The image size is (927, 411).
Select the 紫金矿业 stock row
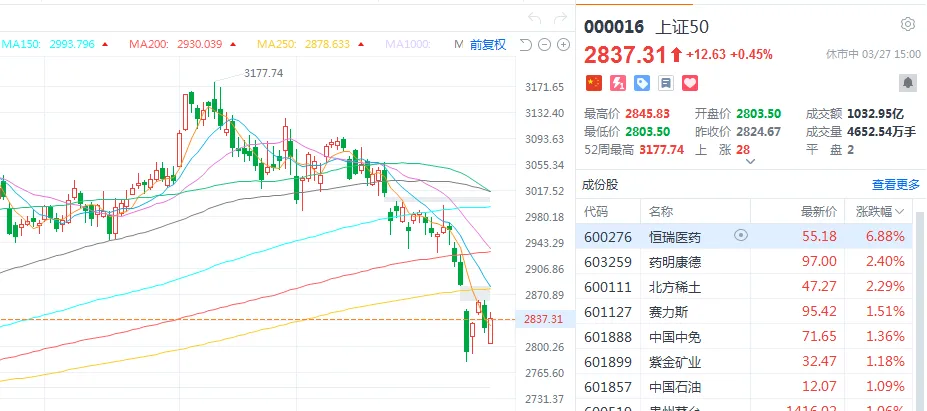[x=745, y=361]
